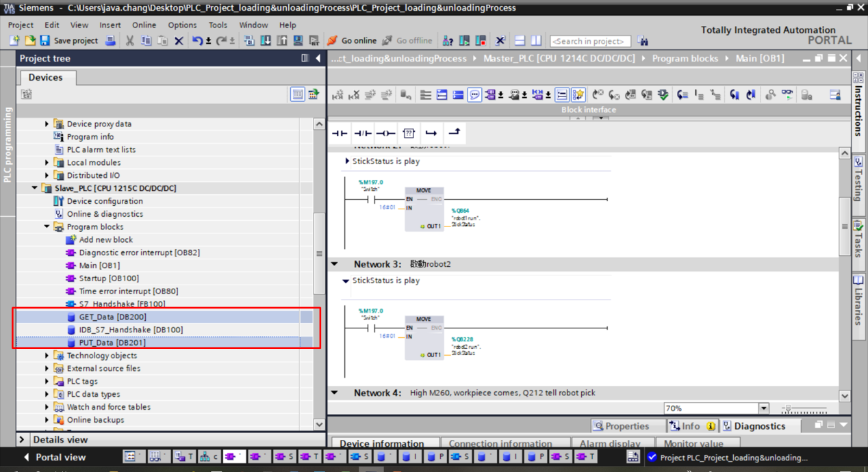Open the Insert menu
Image resolution: width=868 pixels, height=472 pixels.
(x=110, y=25)
